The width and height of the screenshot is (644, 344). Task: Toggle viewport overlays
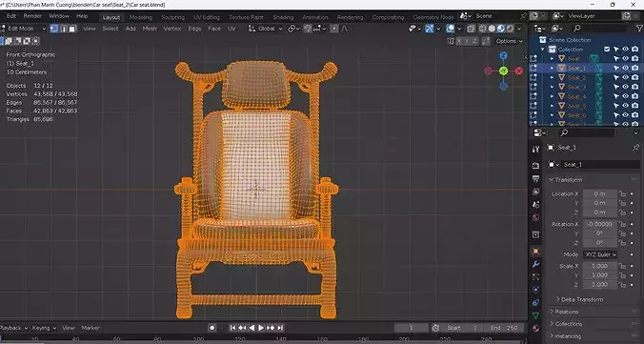pos(451,29)
